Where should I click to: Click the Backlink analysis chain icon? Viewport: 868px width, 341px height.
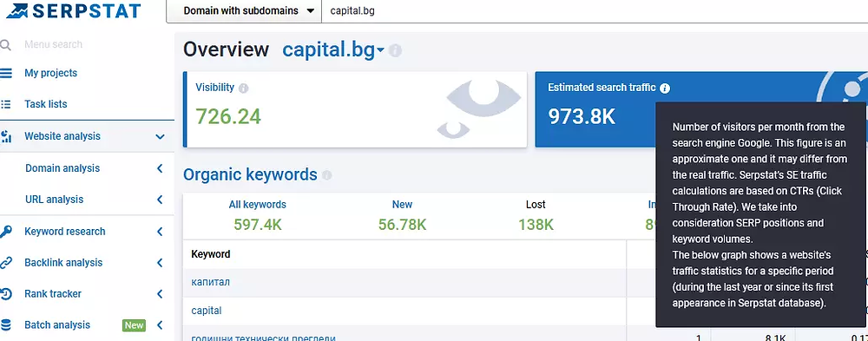5,262
